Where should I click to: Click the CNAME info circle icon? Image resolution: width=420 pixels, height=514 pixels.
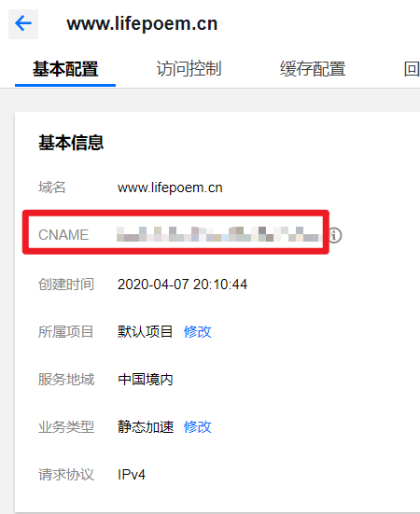[x=335, y=235]
